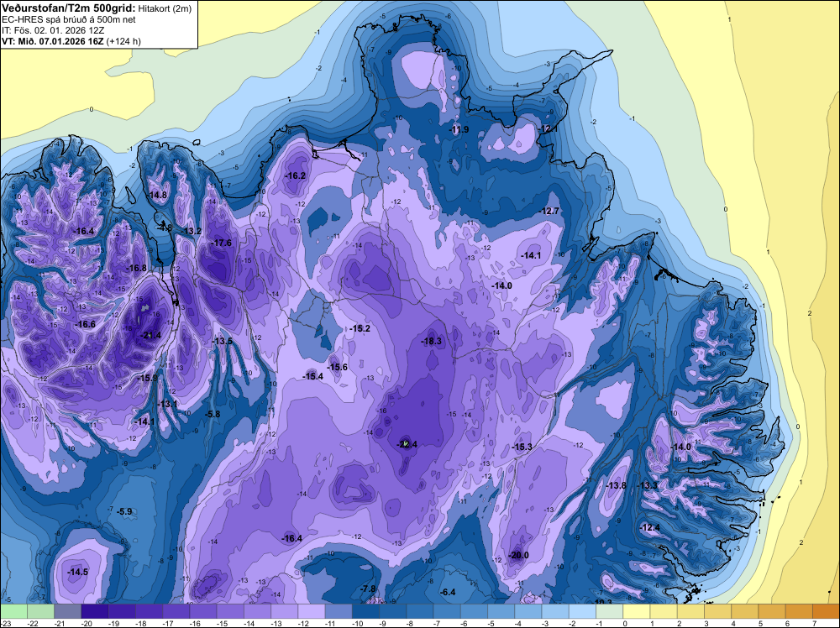Click the -23 light green legend swatch
The height and width of the screenshot is (628, 840).
[13, 611]
